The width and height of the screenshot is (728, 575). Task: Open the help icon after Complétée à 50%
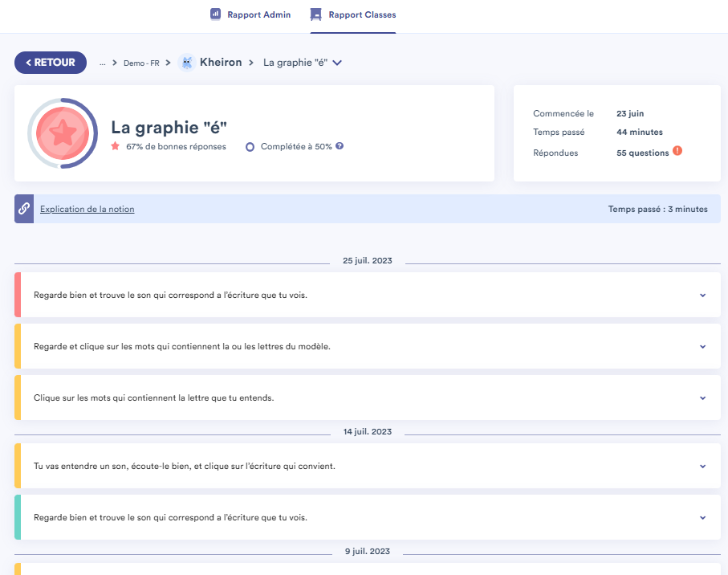(x=340, y=146)
